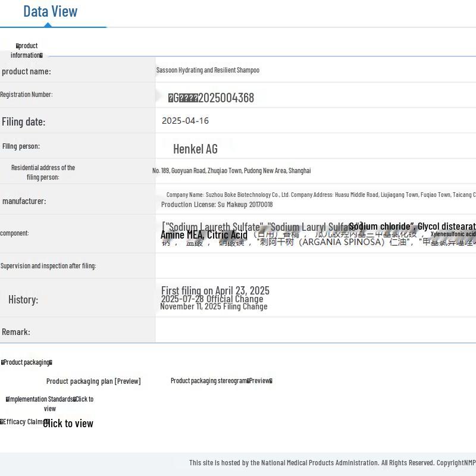Open Product packaging plan Preview link

[x=93, y=381]
